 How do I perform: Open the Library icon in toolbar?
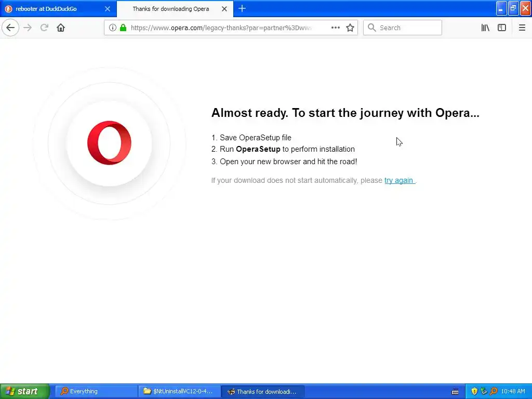click(485, 28)
